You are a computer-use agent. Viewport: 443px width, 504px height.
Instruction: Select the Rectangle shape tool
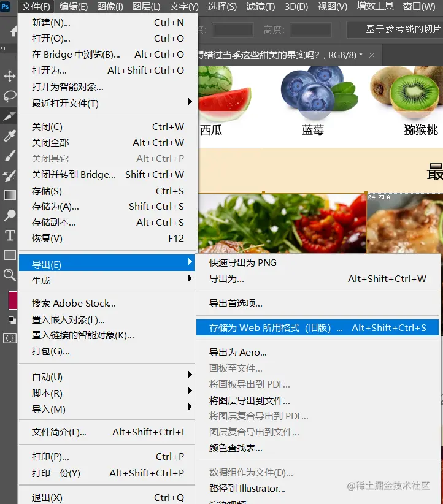(x=10, y=255)
